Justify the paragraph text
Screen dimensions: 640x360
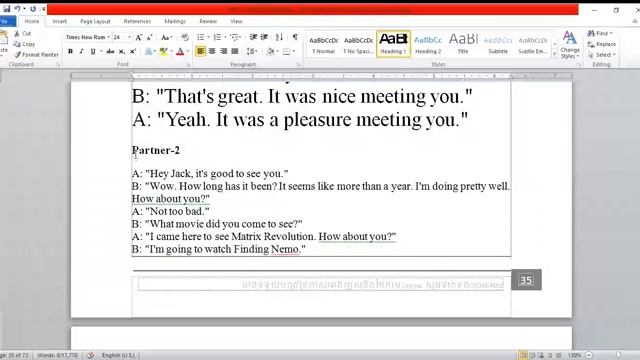tap(235, 51)
